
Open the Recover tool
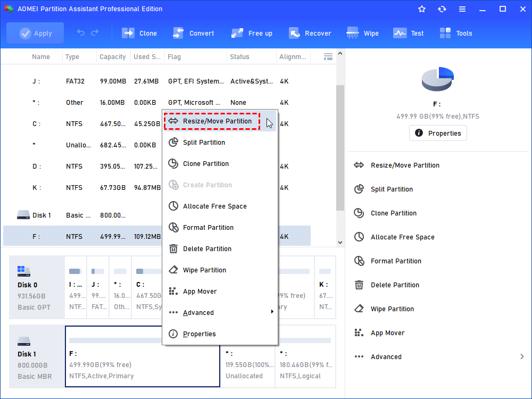(310, 33)
